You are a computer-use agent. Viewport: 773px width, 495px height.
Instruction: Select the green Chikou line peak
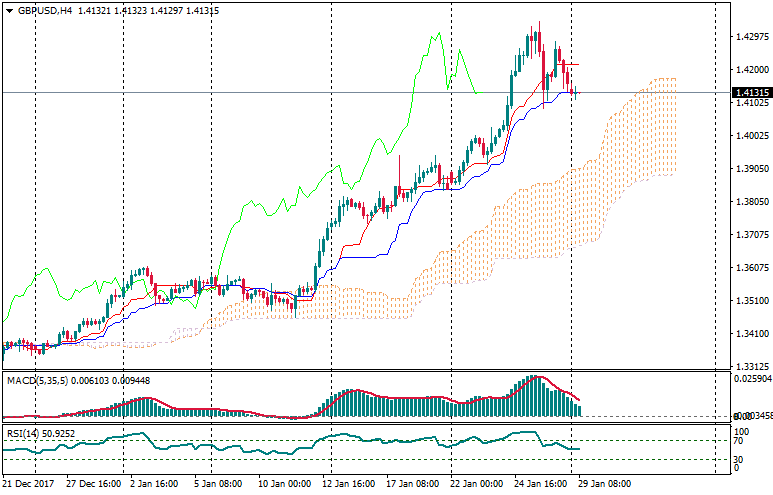pyautogui.click(x=438, y=35)
